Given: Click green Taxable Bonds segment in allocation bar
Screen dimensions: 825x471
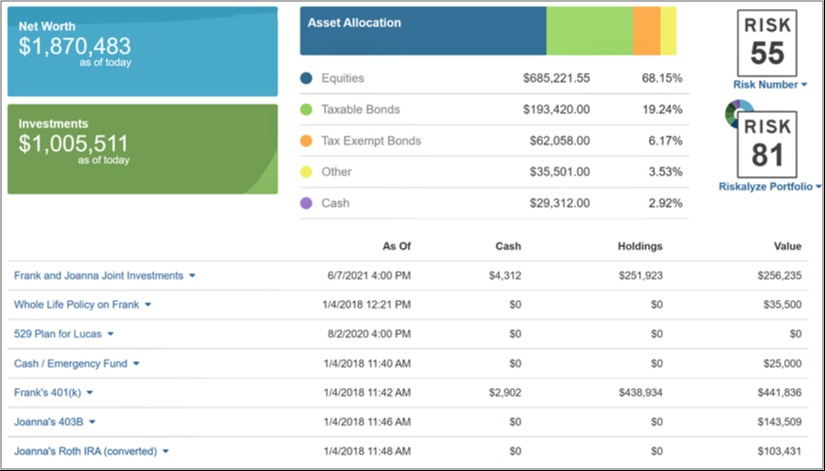Looking at the screenshot, I should 589,31.
